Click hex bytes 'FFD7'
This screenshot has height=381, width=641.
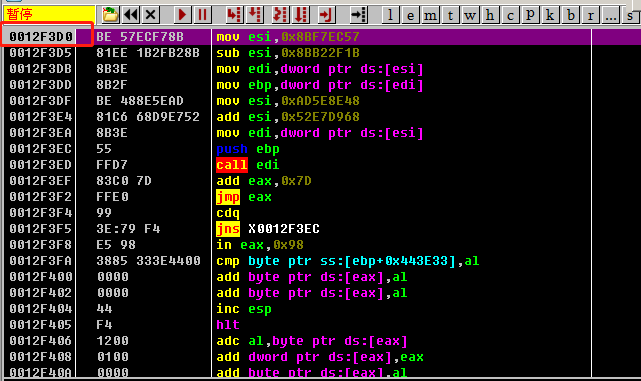click(x=112, y=165)
